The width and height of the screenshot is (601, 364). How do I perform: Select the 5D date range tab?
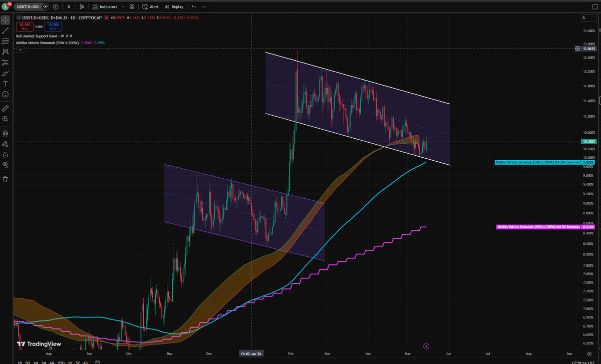[x=28, y=362]
